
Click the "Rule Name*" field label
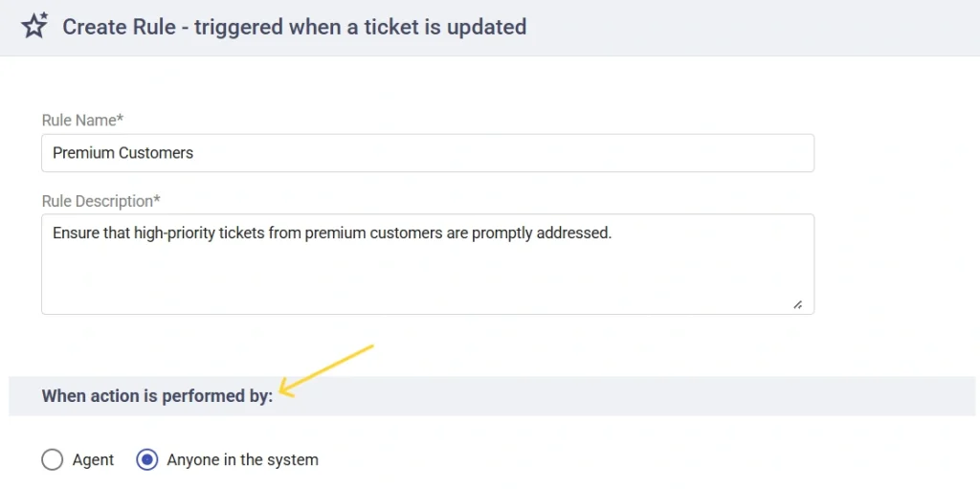pyautogui.click(x=82, y=121)
